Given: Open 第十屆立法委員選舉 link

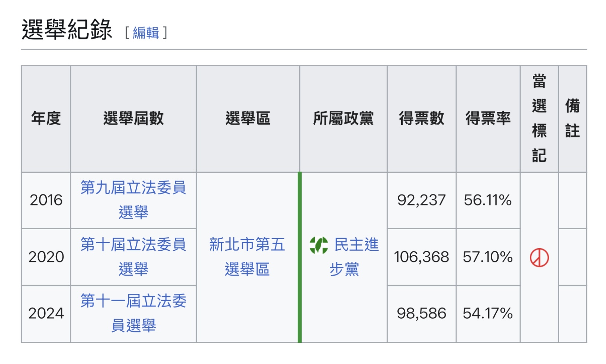Looking at the screenshot, I should [133, 257].
